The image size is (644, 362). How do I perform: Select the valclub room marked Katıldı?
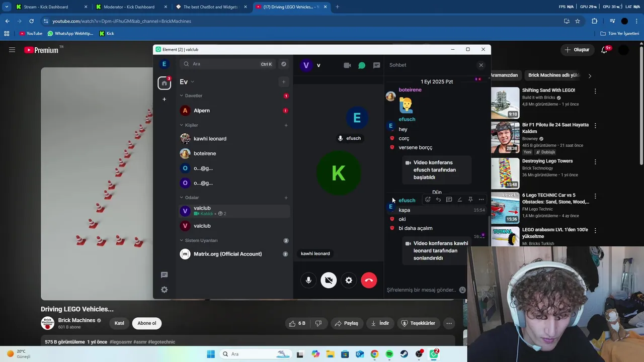point(234,211)
